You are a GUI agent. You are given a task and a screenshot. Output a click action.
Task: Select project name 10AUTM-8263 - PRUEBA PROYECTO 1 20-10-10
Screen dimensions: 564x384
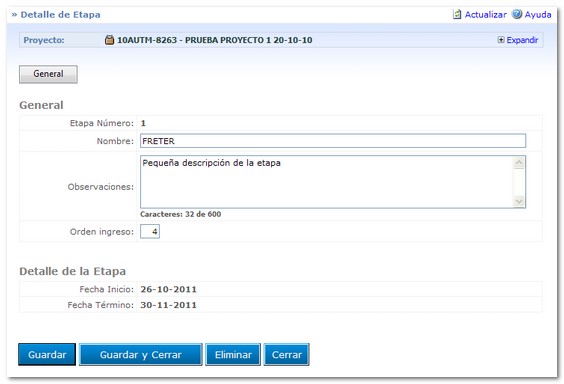215,40
